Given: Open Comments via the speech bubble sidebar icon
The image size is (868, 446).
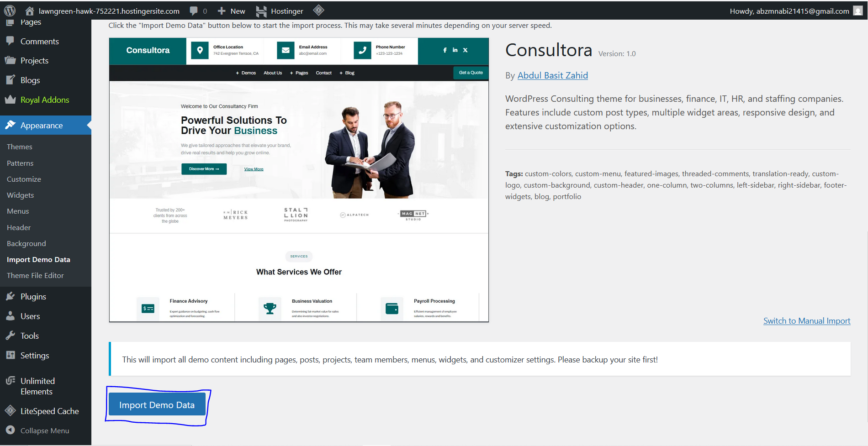Looking at the screenshot, I should coord(10,41).
